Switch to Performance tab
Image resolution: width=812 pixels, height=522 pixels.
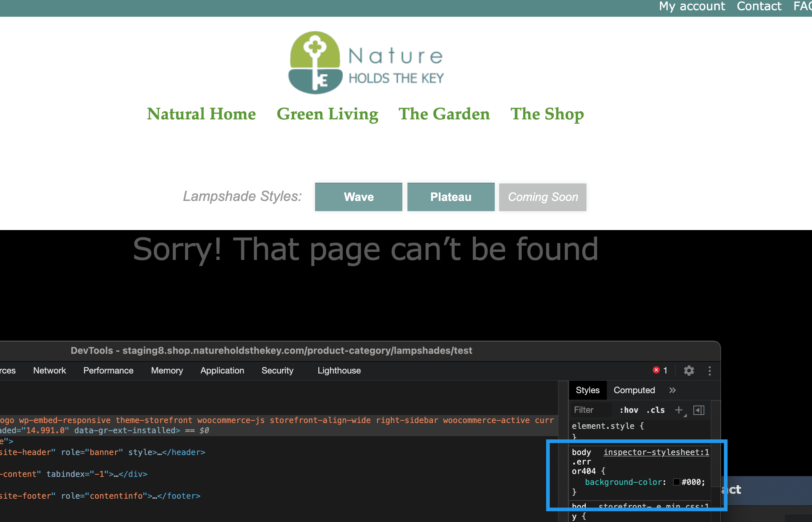[108, 371]
